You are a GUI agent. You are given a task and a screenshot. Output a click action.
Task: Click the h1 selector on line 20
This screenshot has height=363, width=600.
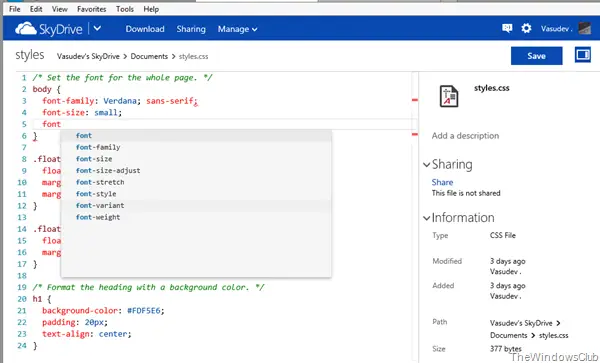coord(37,299)
